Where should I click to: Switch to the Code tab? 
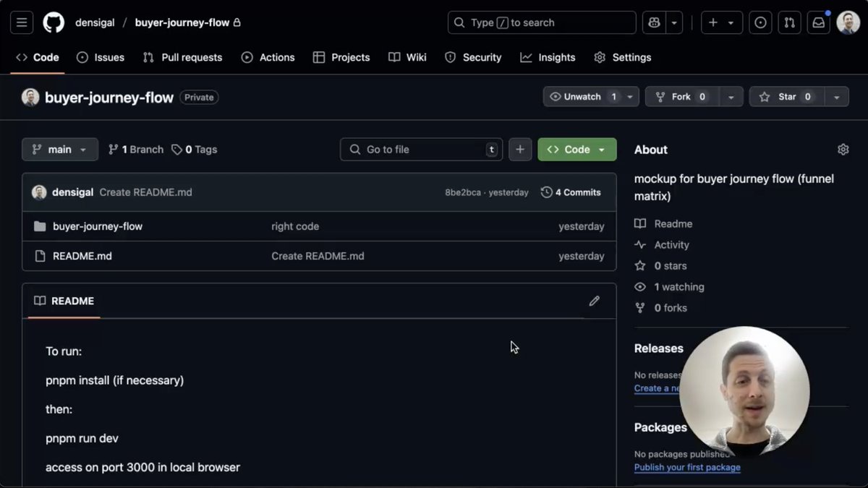38,57
